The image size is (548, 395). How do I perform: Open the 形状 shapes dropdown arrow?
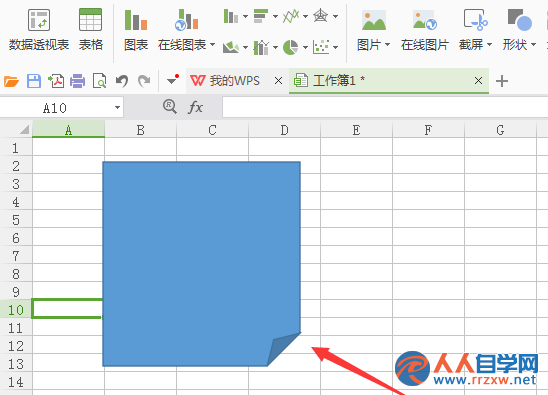point(533,45)
